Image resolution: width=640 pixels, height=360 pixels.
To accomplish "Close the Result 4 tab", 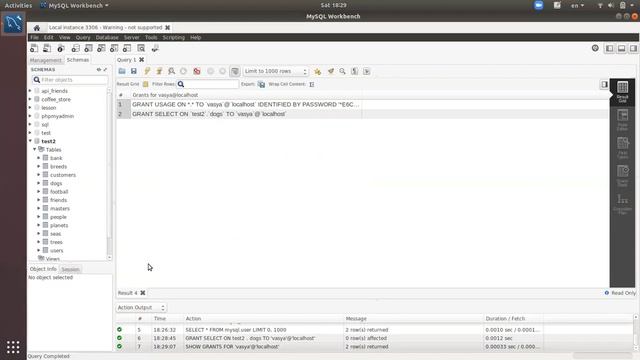I will 143,293.
